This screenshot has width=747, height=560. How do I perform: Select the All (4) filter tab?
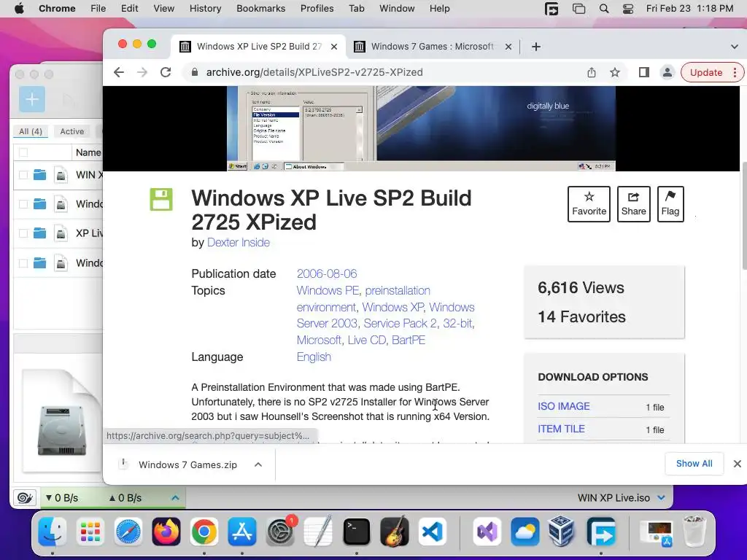click(31, 131)
